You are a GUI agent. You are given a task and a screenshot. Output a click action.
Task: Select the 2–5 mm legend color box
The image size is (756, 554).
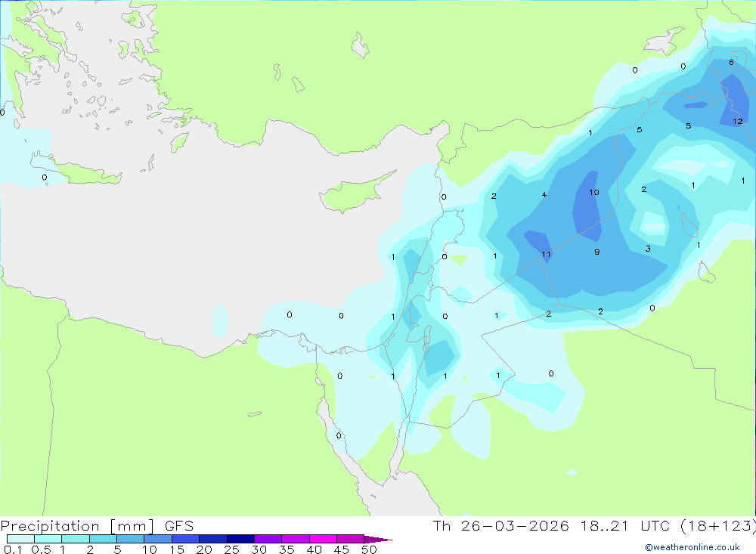tap(103, 539)
